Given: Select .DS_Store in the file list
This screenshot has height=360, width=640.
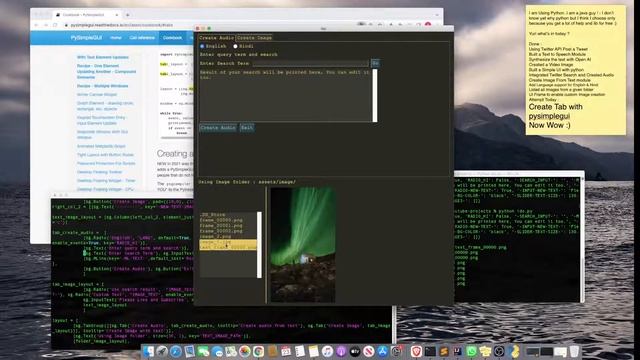Looking at the screenshot, I should click(x=212, y=215).
